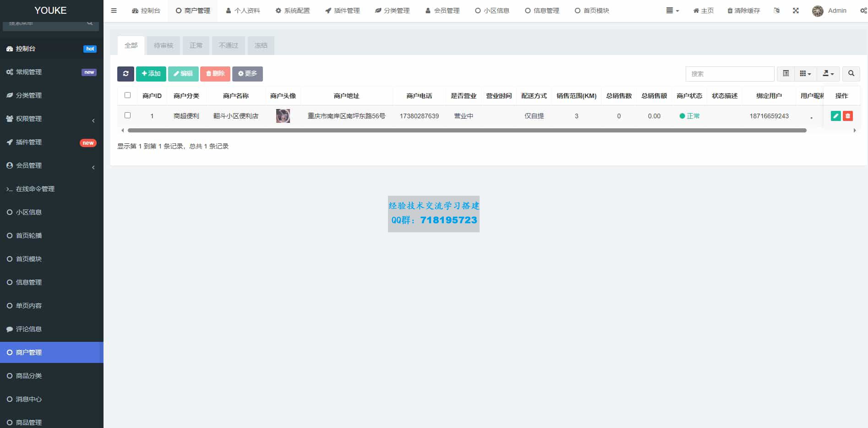The width and height of the screenshot is (868, 428).
Task: Click the 清除缓存 link in header
Action: click(743, 11)
